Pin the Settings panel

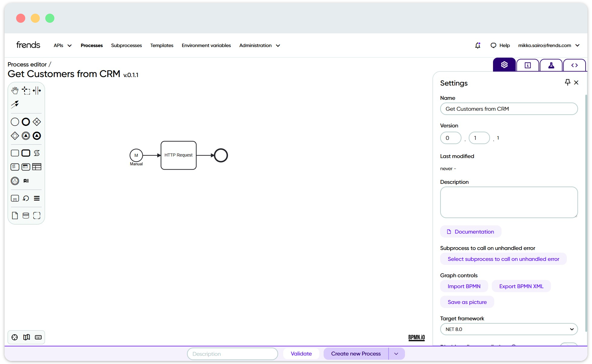(567, 82)
